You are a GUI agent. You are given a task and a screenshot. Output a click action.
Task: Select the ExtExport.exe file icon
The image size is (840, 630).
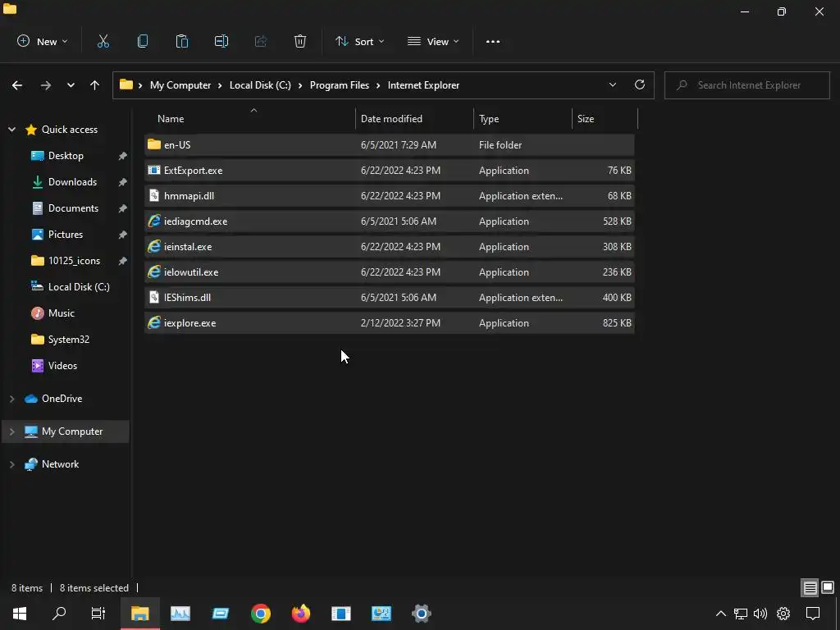coord(154,171)
